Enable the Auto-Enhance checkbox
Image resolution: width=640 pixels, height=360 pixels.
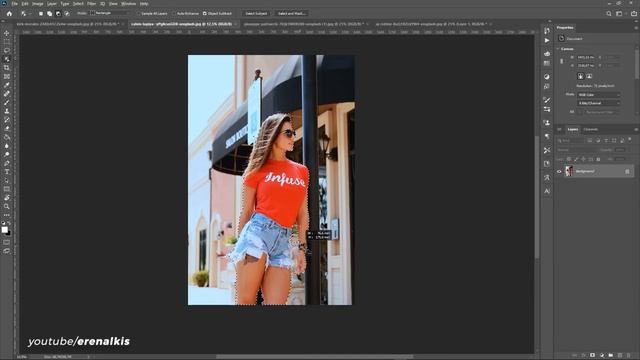pos(174,13)
